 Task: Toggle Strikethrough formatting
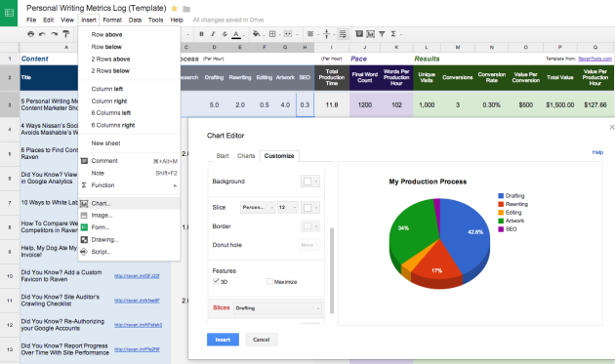(225, 34)
